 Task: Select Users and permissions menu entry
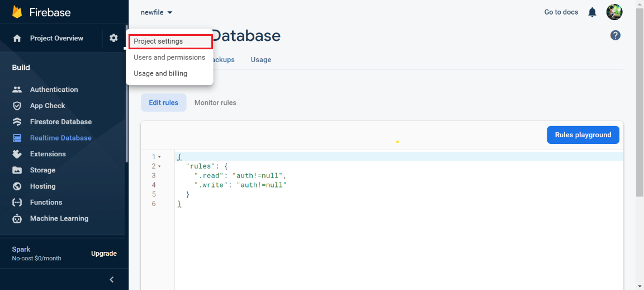169,58
